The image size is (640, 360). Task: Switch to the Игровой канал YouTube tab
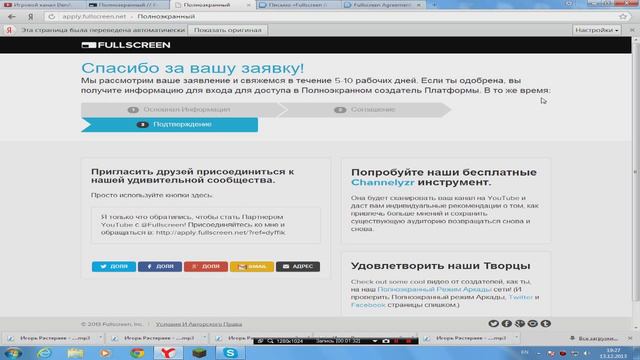(x=43, y=5)
